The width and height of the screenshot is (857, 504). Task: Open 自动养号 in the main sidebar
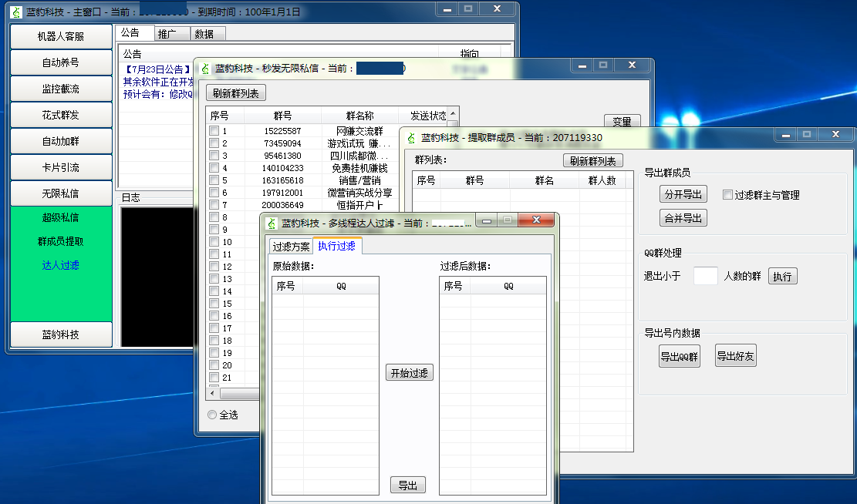61,62
